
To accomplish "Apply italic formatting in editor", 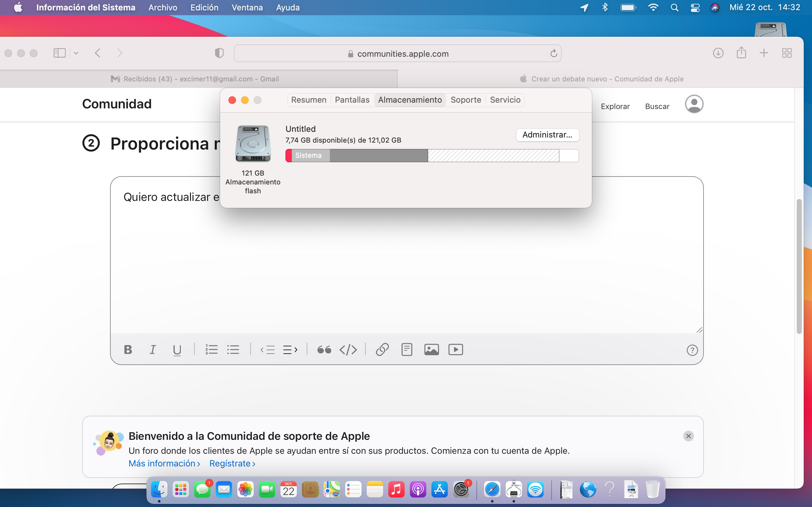I will (153, 350).
